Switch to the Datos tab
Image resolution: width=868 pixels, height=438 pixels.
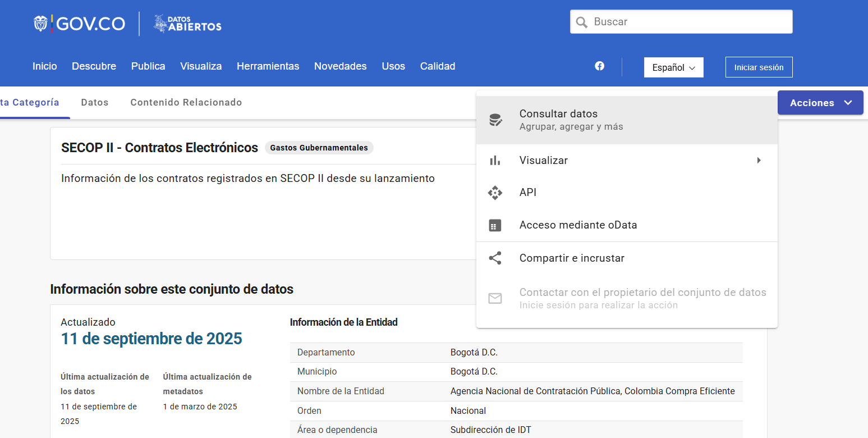pos(95,102)
